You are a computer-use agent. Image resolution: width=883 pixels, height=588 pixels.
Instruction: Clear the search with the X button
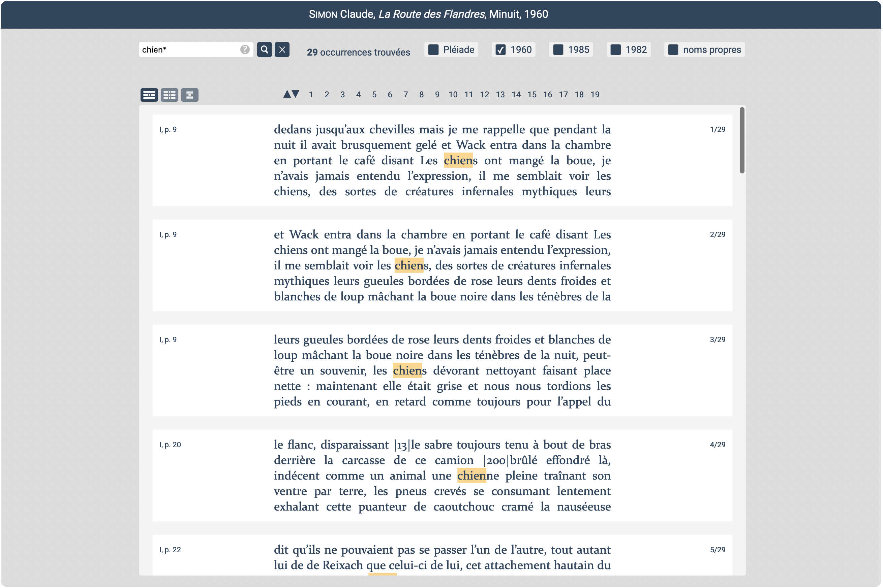coord(282,50)
